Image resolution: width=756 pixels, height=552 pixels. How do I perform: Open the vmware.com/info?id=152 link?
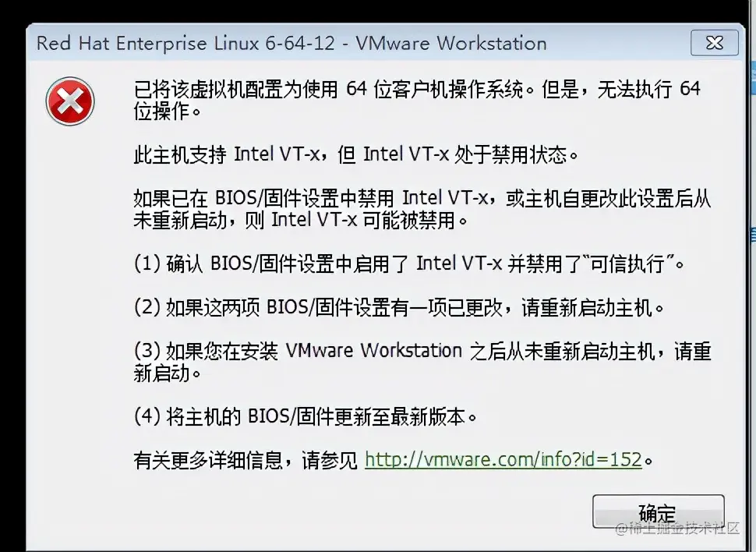point(503,459)
